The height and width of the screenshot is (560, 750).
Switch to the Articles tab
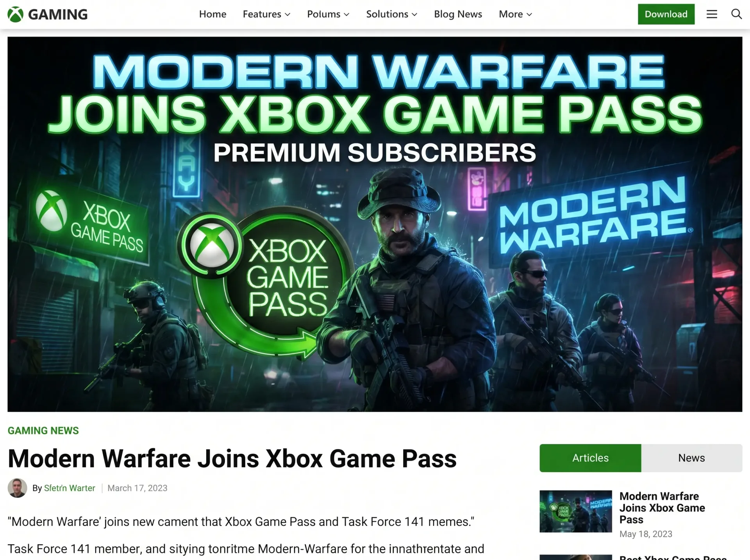(590, 458)
